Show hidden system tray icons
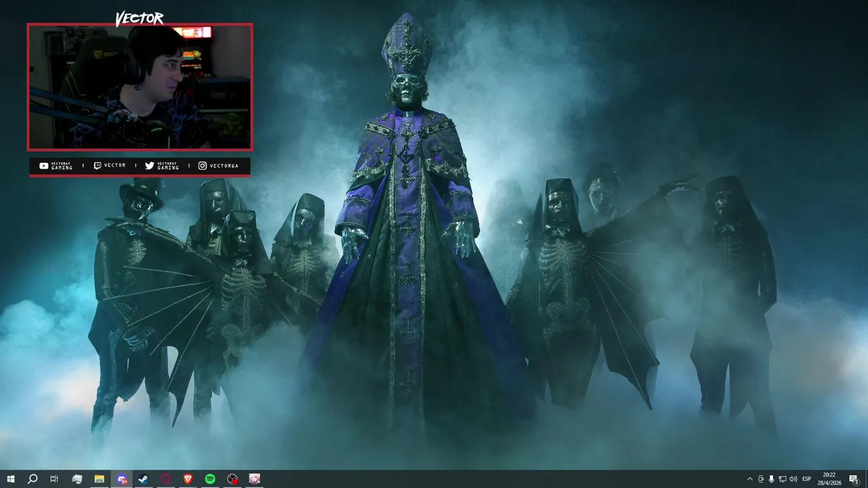 click(x=749, y=479)
